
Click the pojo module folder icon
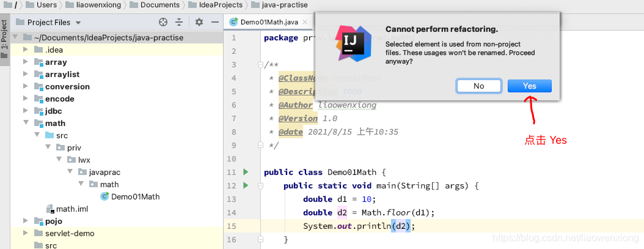point(38,221)
